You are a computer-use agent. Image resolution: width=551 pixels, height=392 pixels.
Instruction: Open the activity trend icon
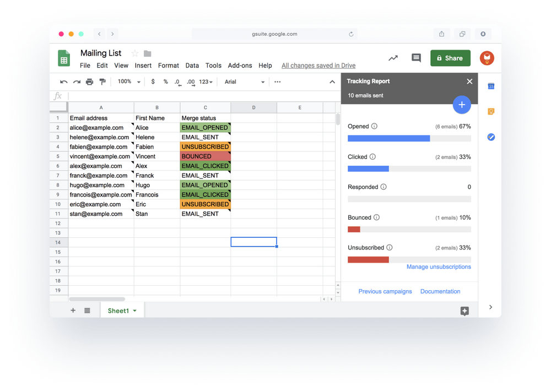pos(393,58)
